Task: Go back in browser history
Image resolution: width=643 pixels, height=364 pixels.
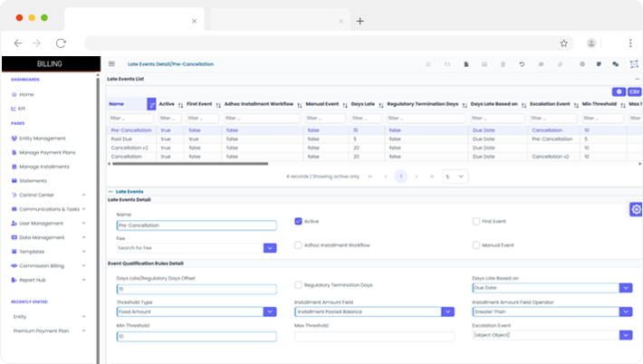Action: tap(18, 43)
